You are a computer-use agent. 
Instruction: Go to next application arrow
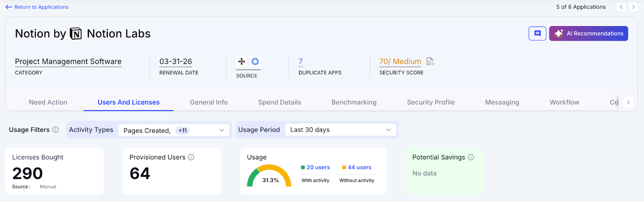pos(633,7)
